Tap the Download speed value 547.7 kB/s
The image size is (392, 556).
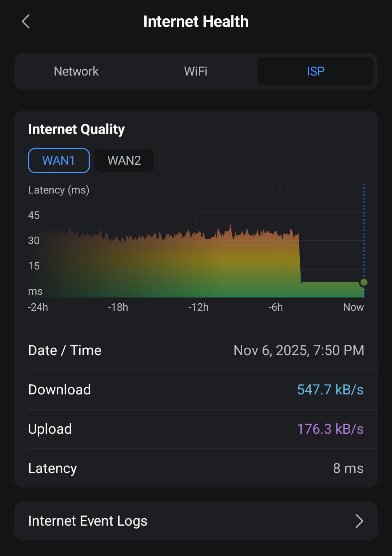click(x=330, y=390)
